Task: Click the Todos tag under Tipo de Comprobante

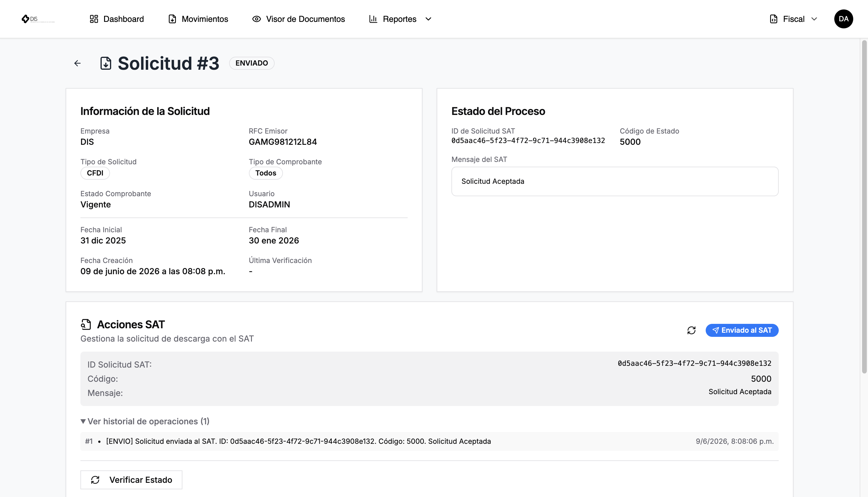Action: tap(266, 173)
